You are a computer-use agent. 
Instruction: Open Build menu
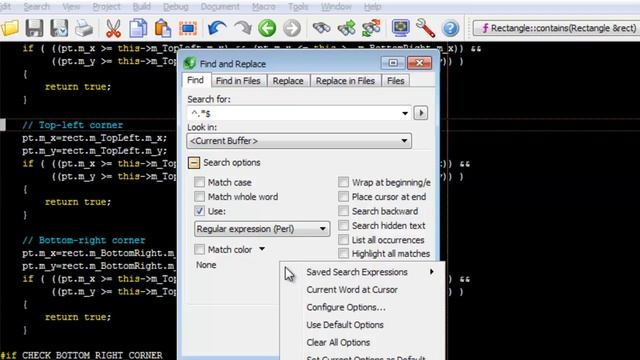(141, 7)
